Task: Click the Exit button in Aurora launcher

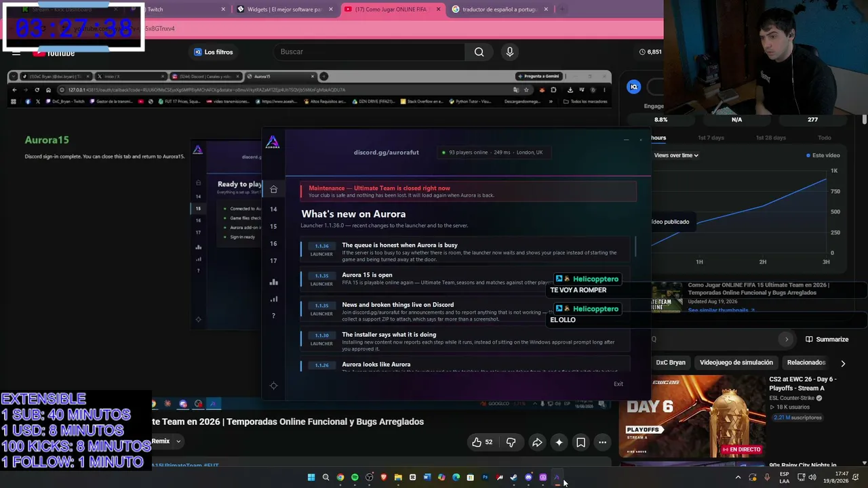Action: click(618, 384)
